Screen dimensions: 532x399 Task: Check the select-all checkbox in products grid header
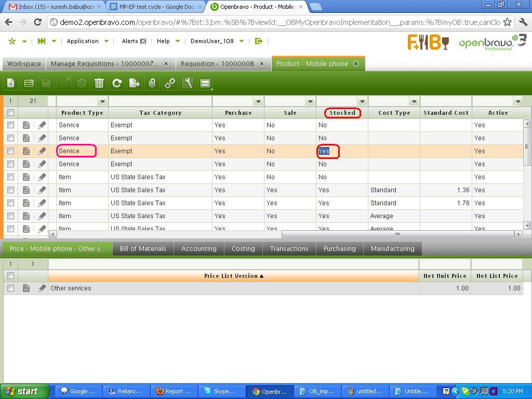pos(10,113)
